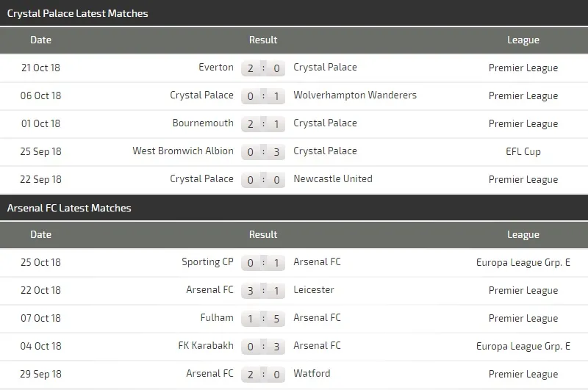Viewport: 588px width, 390px height.
Task: Click the Everton team name
Action: pos(216,68)
